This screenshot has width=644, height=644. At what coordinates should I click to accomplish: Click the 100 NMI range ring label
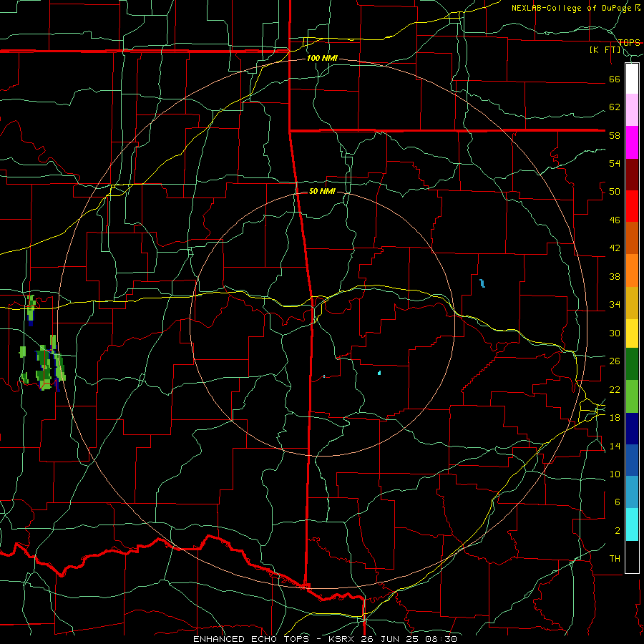pos(322,59)
